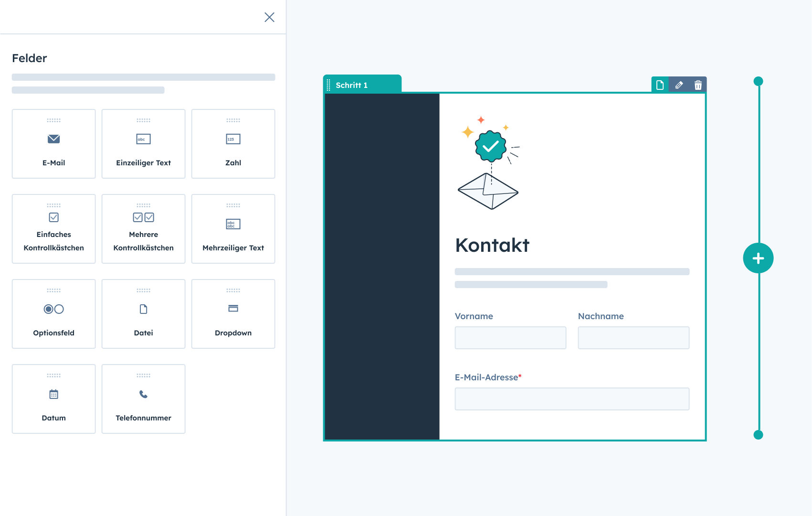Viewport: 812px width, 516px height.
Task: Add a new step with the plus button
Action: coord(758,258)
